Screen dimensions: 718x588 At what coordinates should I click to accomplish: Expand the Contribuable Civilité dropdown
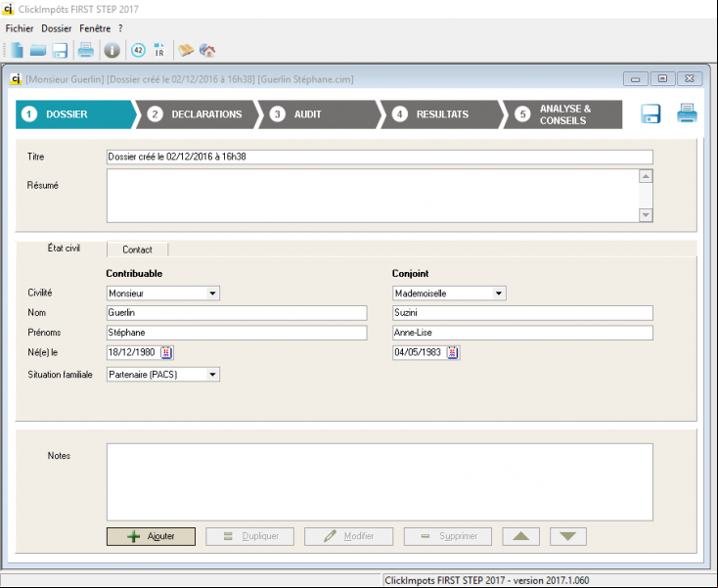coord(212,294)
